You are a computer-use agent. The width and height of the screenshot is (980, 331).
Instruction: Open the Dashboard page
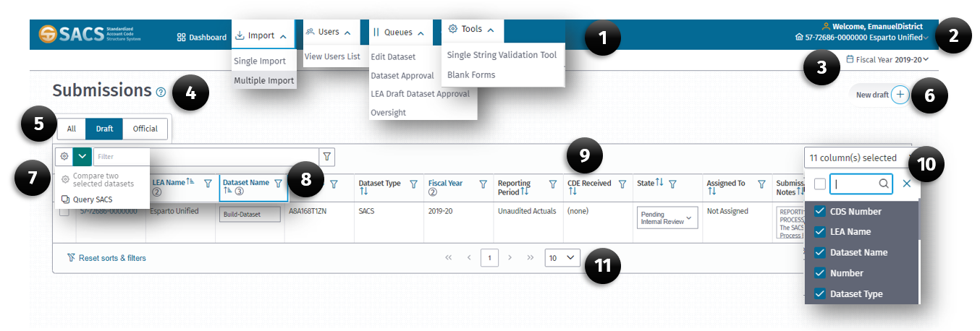[202, 37]
